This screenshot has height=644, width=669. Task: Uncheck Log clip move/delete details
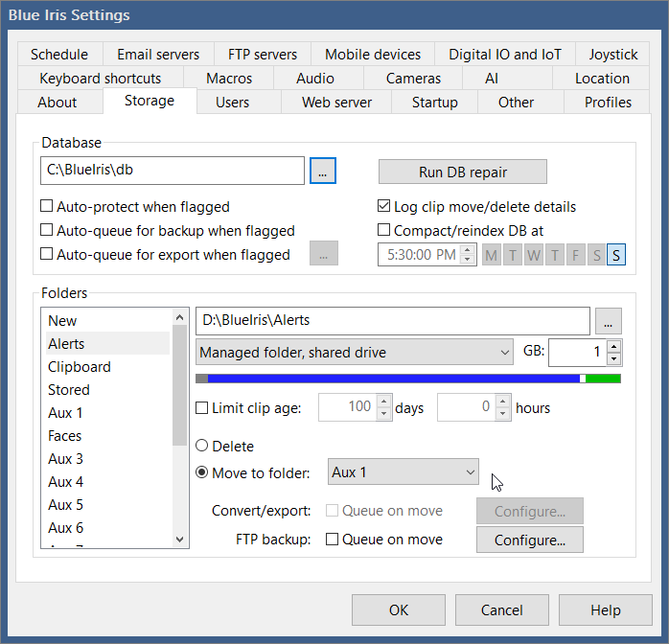click(383, 206)
